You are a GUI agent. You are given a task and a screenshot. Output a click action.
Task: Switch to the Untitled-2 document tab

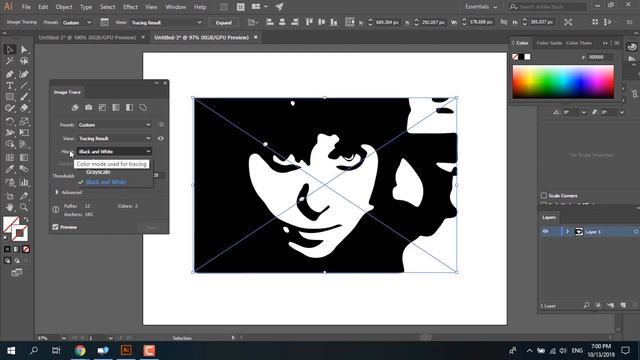(x=87, y=37)
